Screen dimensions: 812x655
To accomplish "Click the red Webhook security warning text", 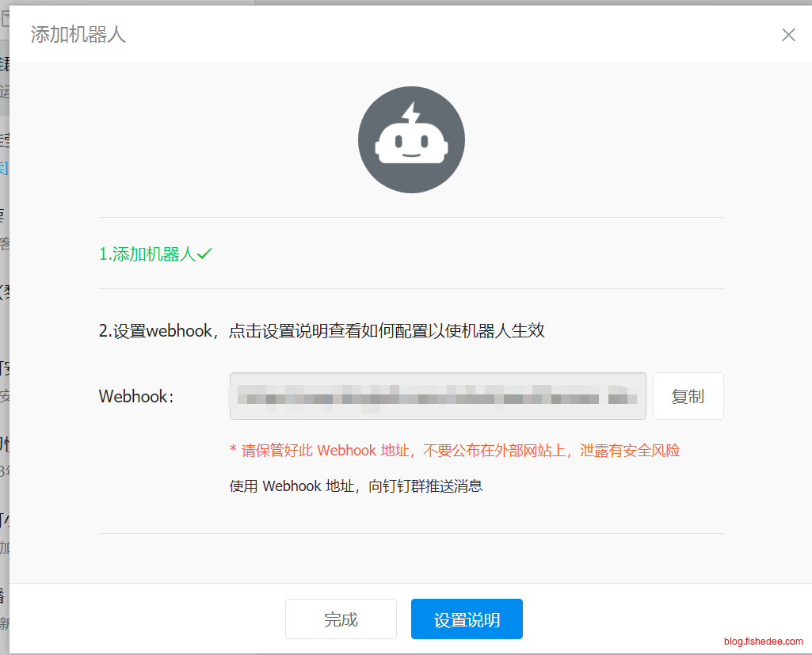I will tap(455, 451).
